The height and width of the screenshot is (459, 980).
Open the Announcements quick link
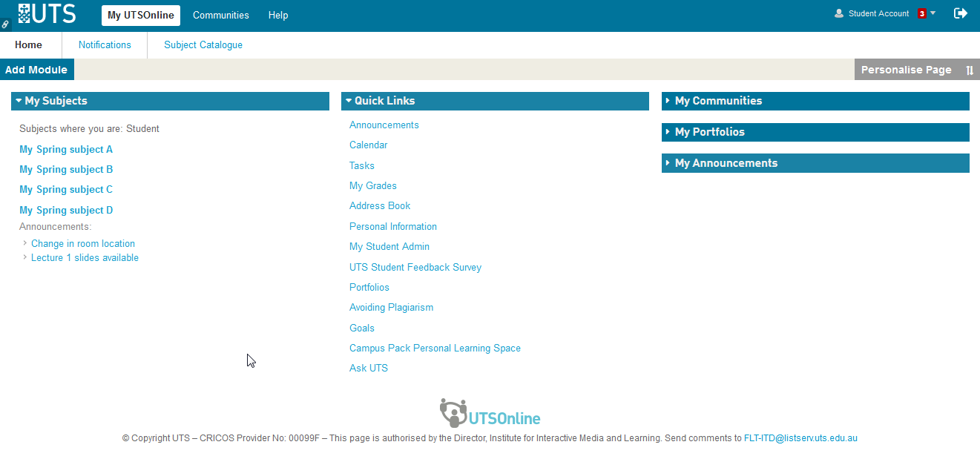tap(384, 125)
